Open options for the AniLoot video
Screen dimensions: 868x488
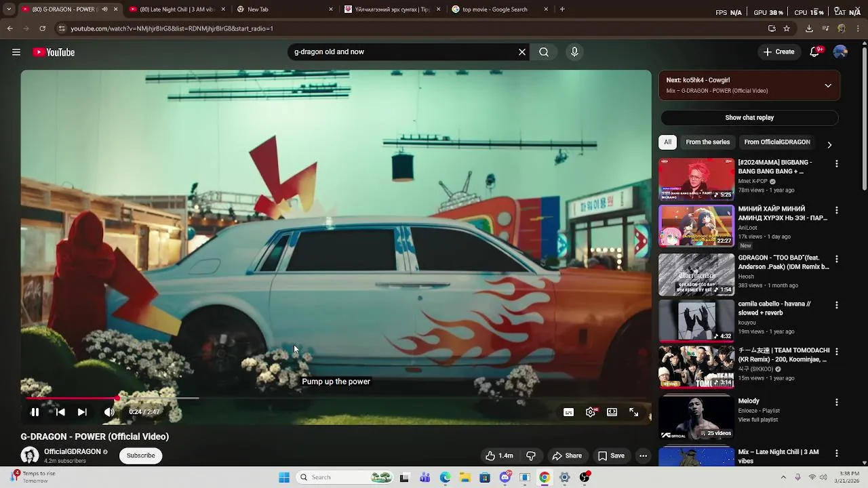pos(836,211)
